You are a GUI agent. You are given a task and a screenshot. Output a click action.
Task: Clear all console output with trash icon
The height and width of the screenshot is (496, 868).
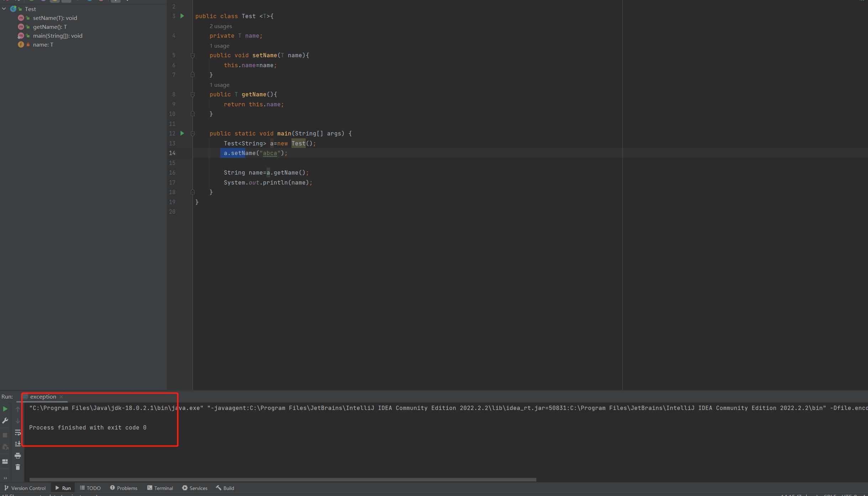coord(18,467)
